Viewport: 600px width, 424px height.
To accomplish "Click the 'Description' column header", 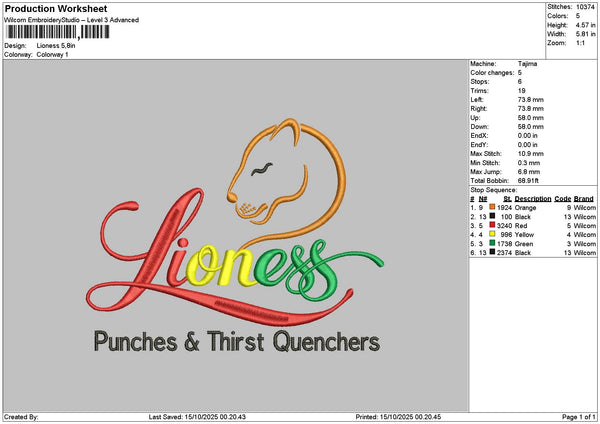I will pyautogui.click(x=533, y=199).
